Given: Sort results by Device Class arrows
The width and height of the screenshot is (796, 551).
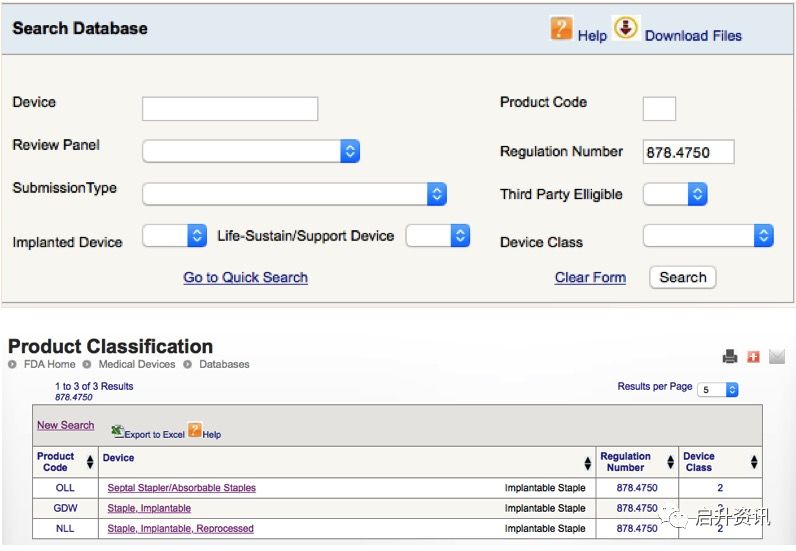Looking at the screenshot, I should (x=753, y=462).
